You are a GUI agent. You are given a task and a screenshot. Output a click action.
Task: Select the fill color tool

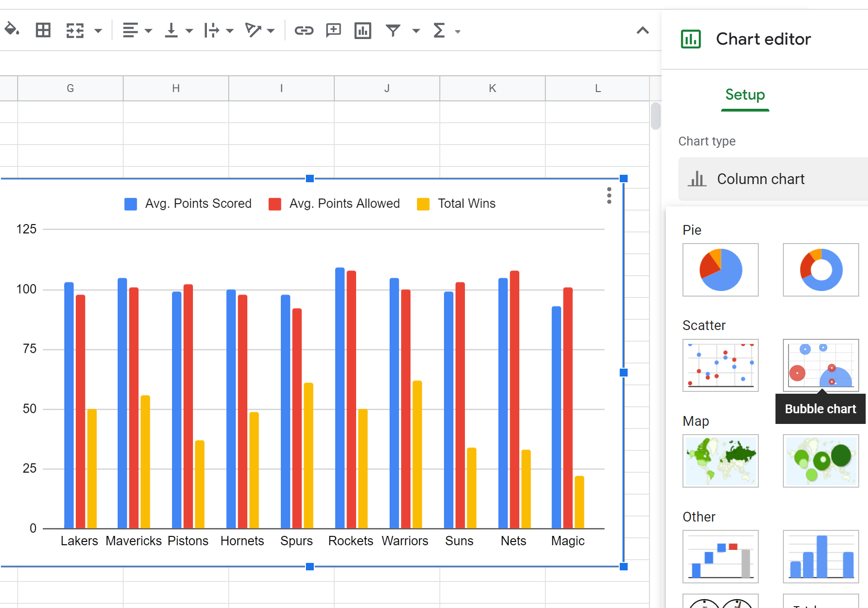(12, 30)
